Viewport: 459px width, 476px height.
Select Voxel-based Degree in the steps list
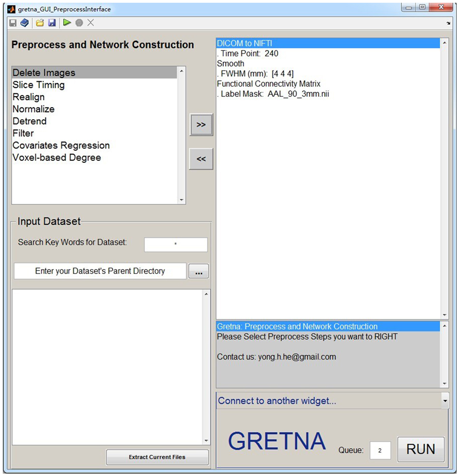pyautogui.click(x=94, y=158)
